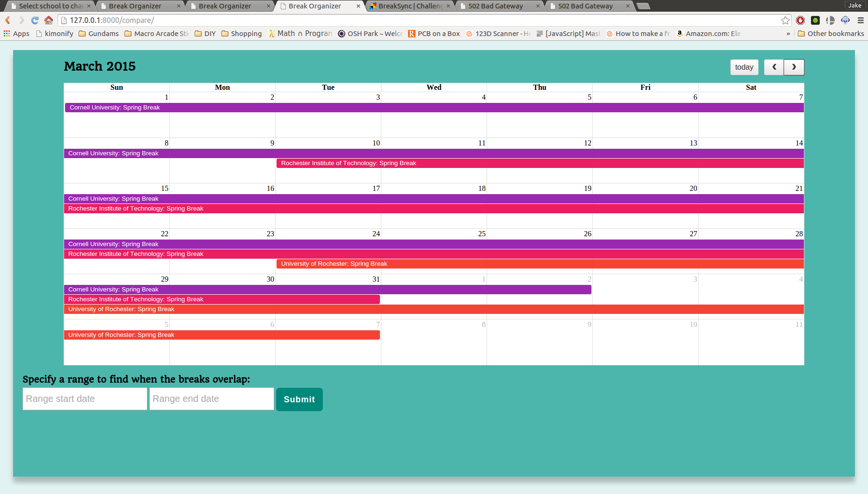The image size is (868, 494).
Task: Bookmark this page with the star icon
Action: click(x=786, y=20)
